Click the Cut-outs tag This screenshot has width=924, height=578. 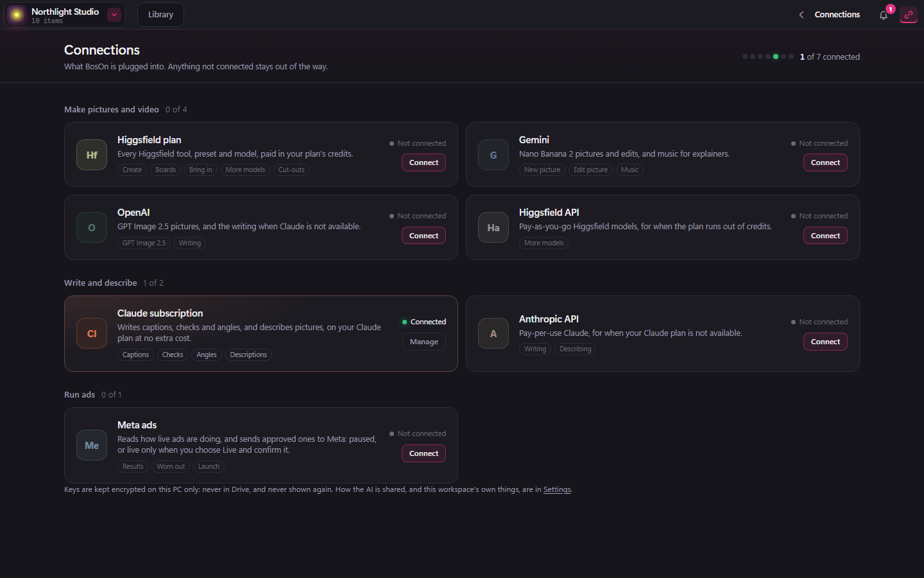click(291, 170)
